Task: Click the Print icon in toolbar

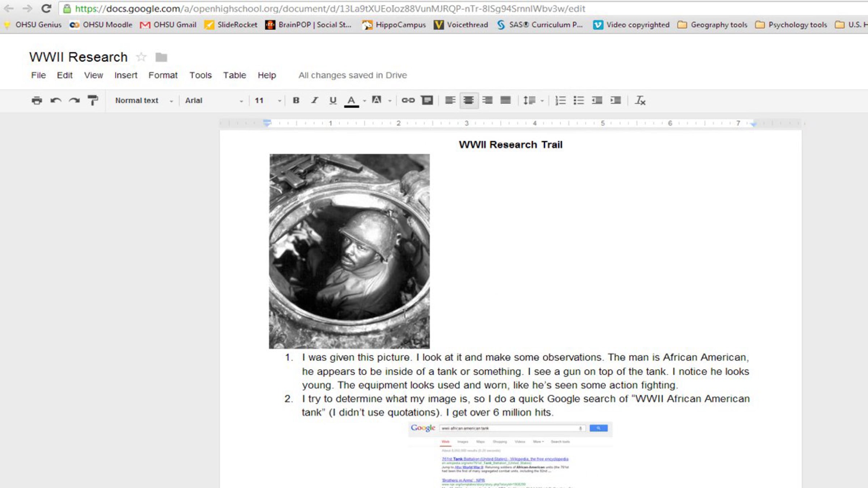Action: 37,100
